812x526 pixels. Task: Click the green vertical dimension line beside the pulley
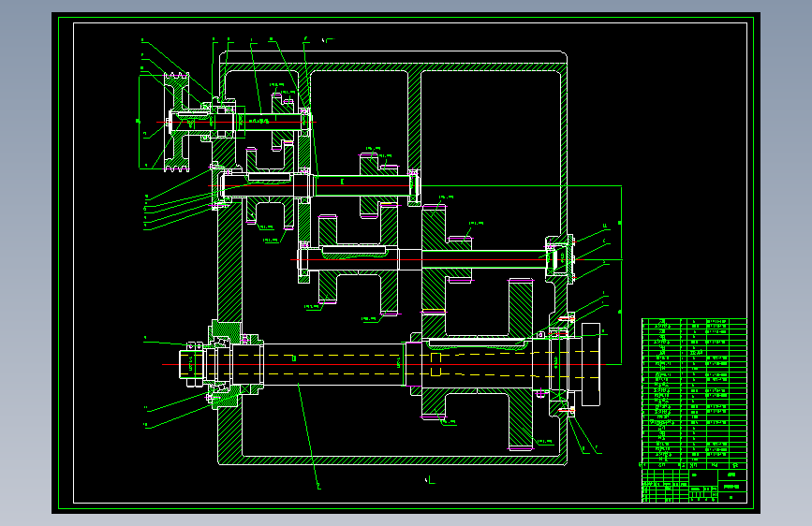(140, 123)
